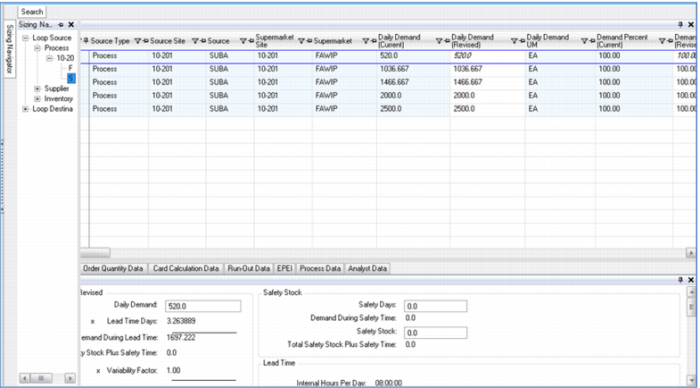Screen dimensions: 700x388
Task: Expand the Inventory tree node
Action: click(x=38, y=99)
